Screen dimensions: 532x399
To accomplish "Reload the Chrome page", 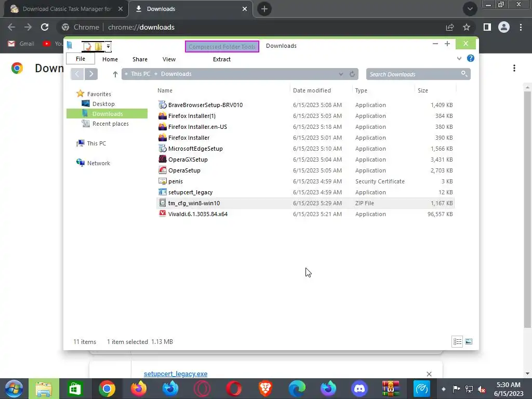I will [x=45, y=27].
